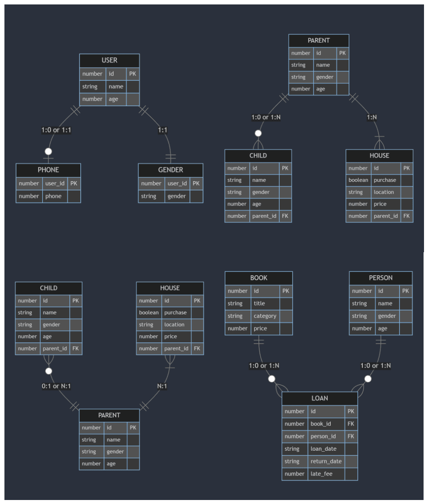Image resolution: width=428 pixels, height=504 pixels.
Task: Select the 'N:1' relationship label
Action: tap(162, 386)
